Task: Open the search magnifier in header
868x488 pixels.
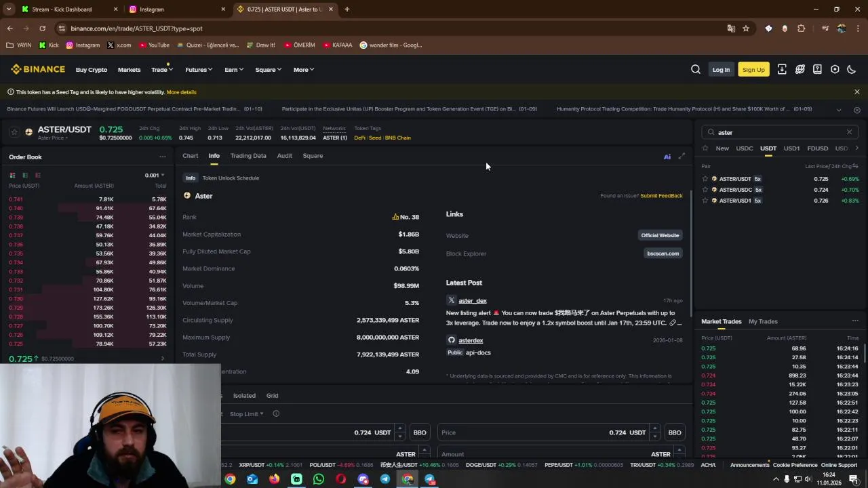Action: pyautogui.click(x=696, y=69)
